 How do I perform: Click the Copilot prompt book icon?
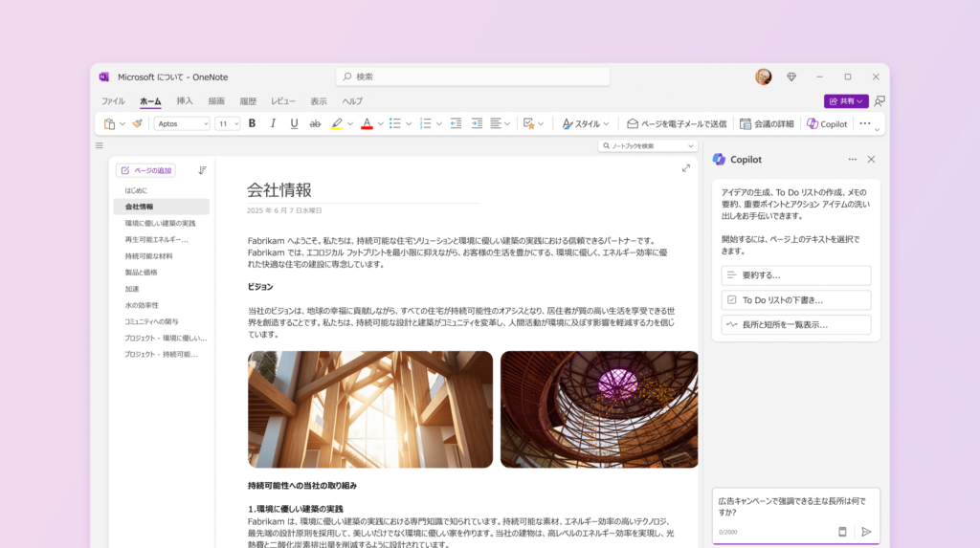(842, 532)
